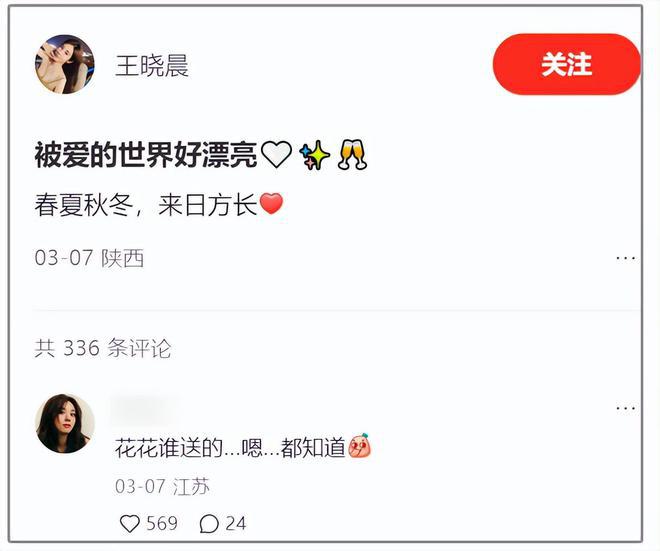
Task: Click the 03-07 陕西 post date label
Action: 89,258
